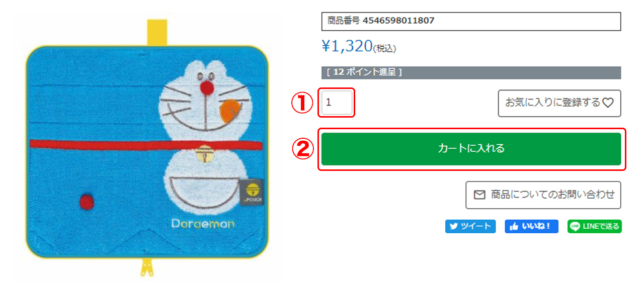Viewport: 644px width, 283px height.
Task: Add item with カートに入れる button
Action: [x=471, y=149]
